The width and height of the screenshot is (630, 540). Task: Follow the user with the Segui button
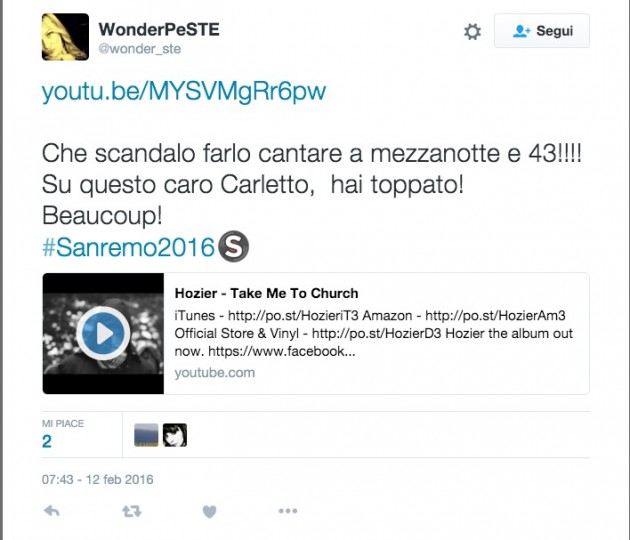pos(542,31)
